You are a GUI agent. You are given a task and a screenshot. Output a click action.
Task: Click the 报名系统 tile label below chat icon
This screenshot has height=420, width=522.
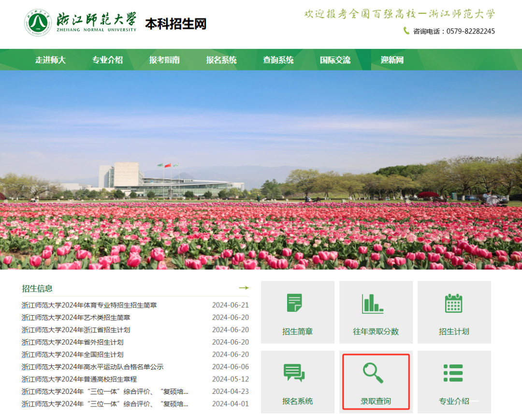pyautogui.click(x=298, y=401)
